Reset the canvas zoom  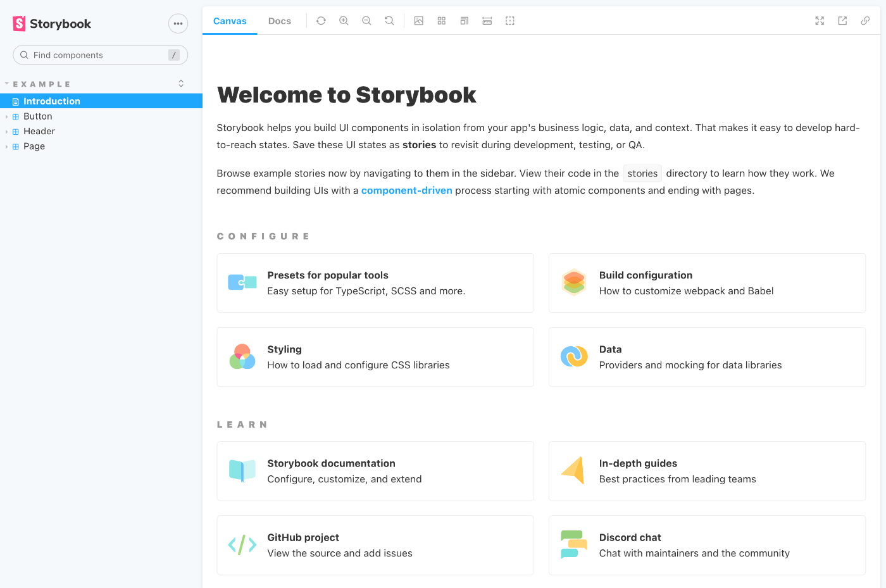click(389, 21)
